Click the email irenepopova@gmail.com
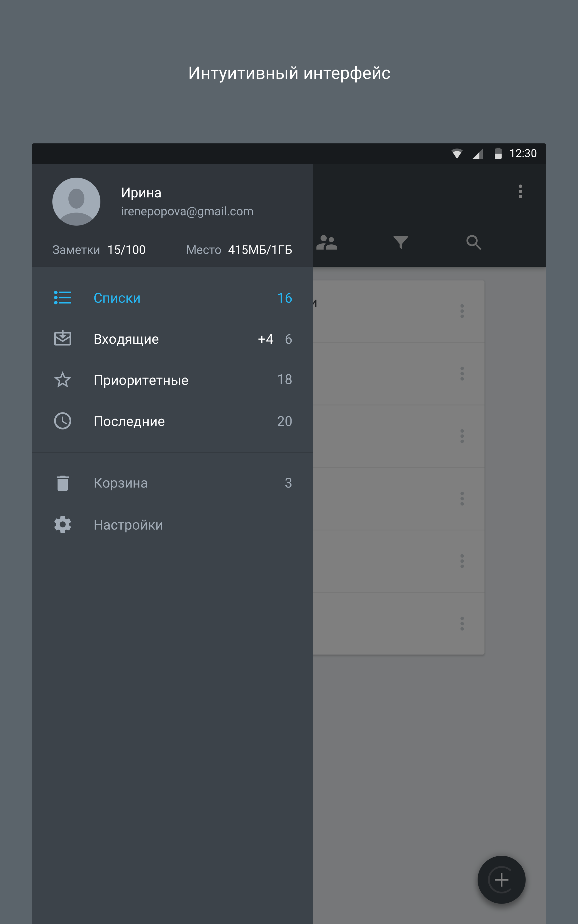This screenshot has height=924, width=578. coord(187,212)
